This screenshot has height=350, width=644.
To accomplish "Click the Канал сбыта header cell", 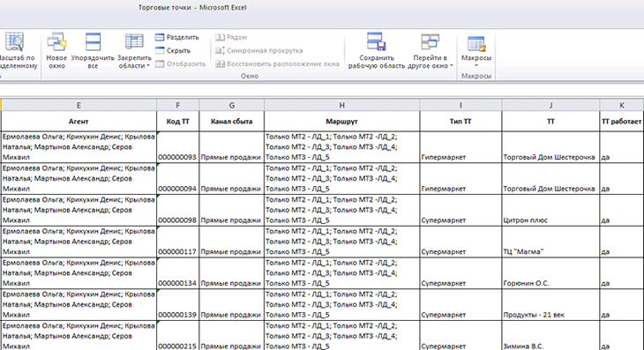I will tap(232, 122).
